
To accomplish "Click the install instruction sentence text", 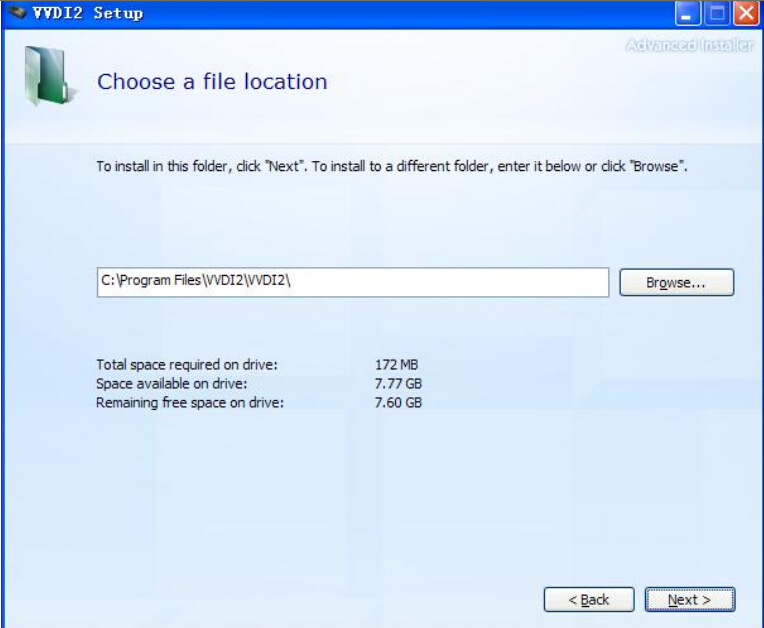I will [392, 166].
